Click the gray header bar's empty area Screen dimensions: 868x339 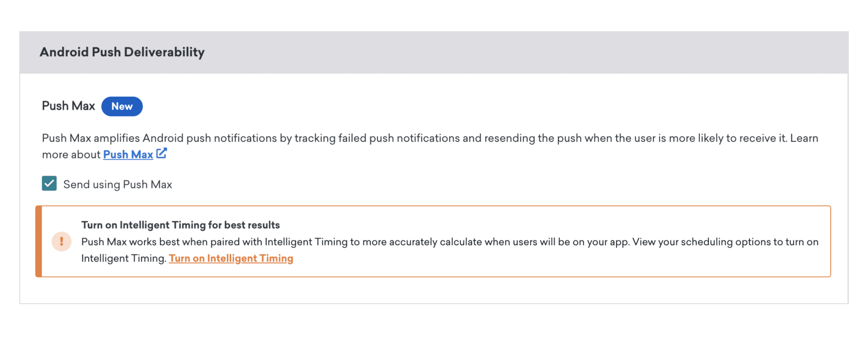542,53
